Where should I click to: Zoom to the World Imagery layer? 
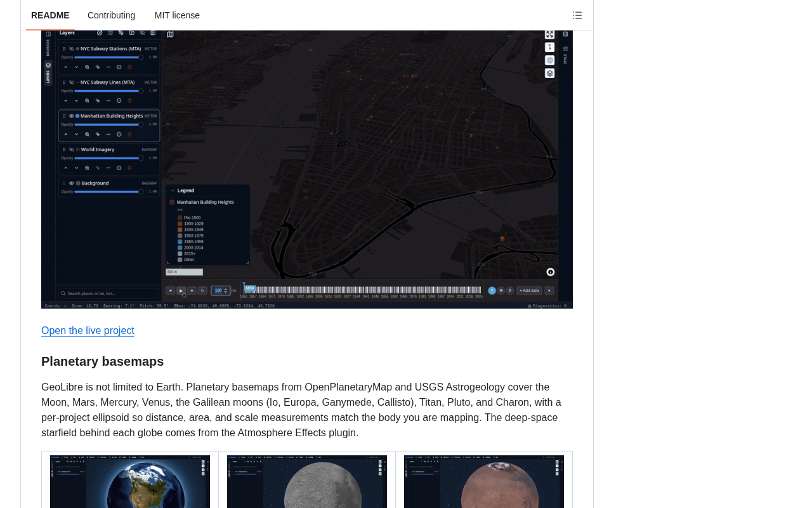(x=87, y=168)
